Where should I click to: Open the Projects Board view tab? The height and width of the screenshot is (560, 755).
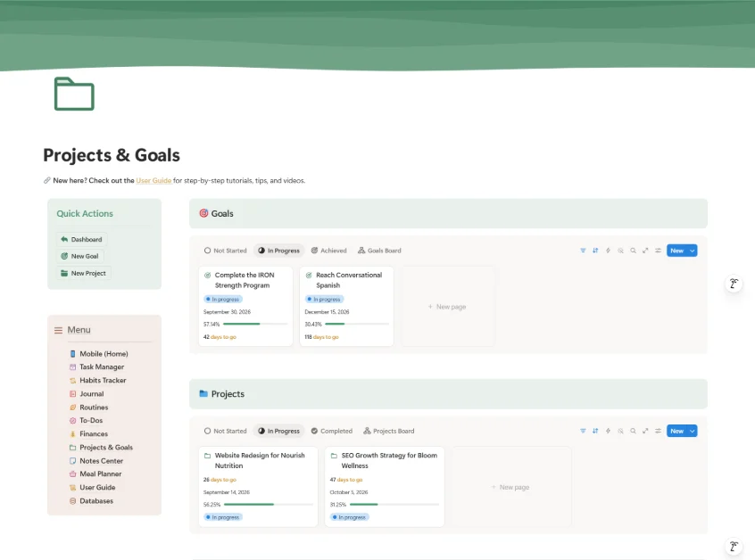(388, 431)
